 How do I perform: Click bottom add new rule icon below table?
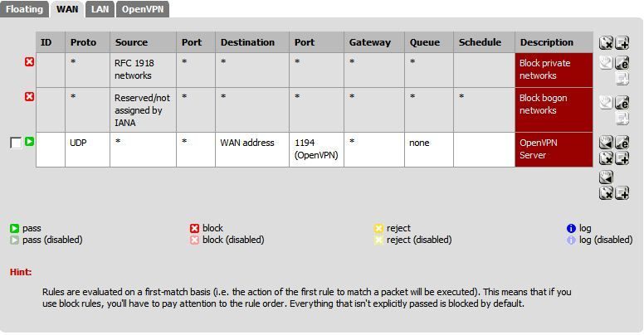point(622,192)
